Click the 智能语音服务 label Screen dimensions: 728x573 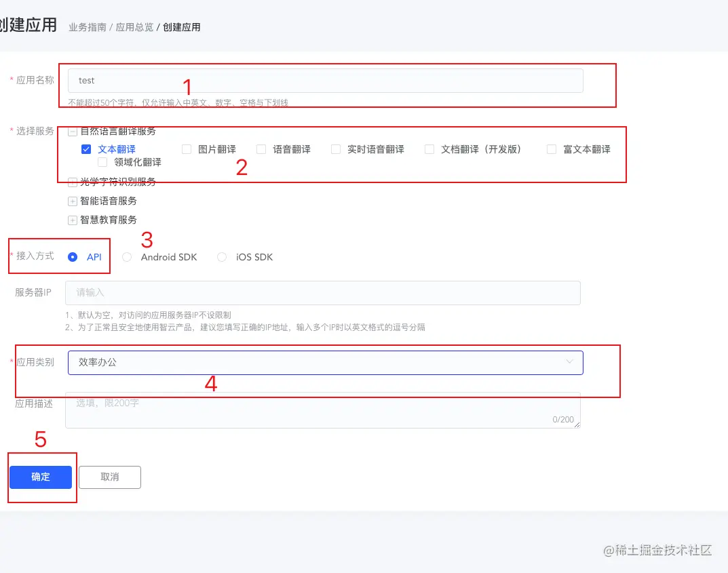[108, 201]
